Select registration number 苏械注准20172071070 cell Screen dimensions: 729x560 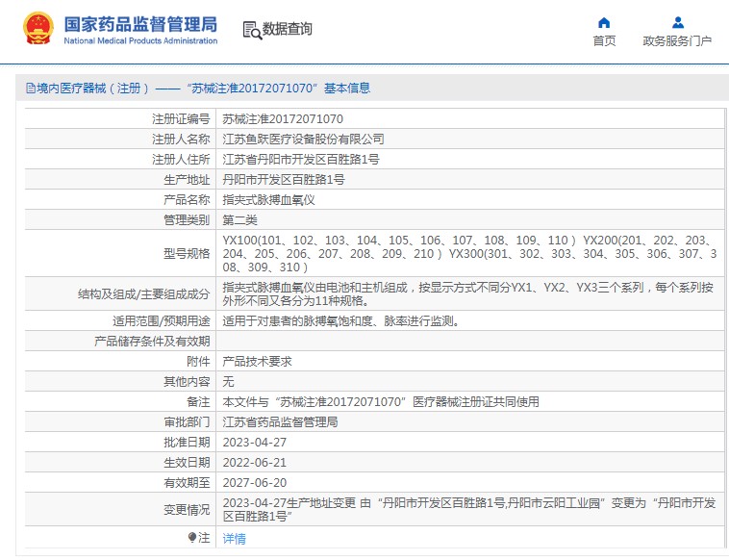(x=283, y=119)
